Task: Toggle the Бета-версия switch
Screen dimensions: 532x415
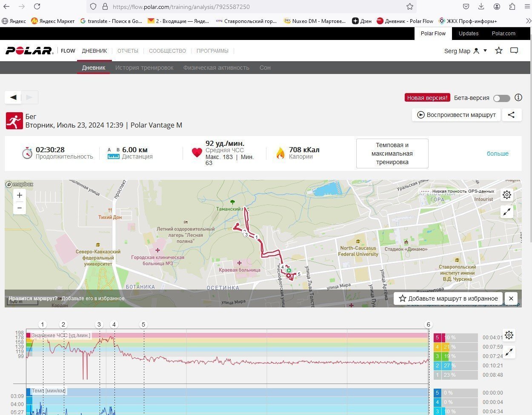Action: point(501,98)
